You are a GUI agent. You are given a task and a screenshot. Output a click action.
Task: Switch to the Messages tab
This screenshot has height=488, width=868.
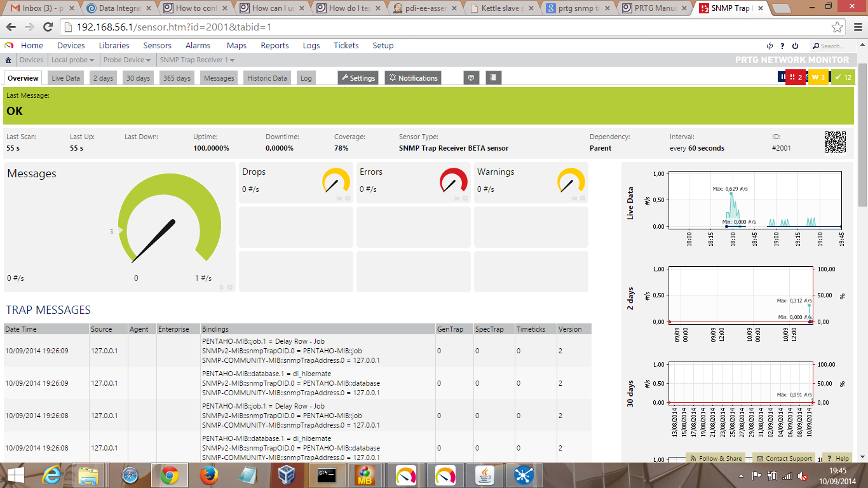coord(219,78)
